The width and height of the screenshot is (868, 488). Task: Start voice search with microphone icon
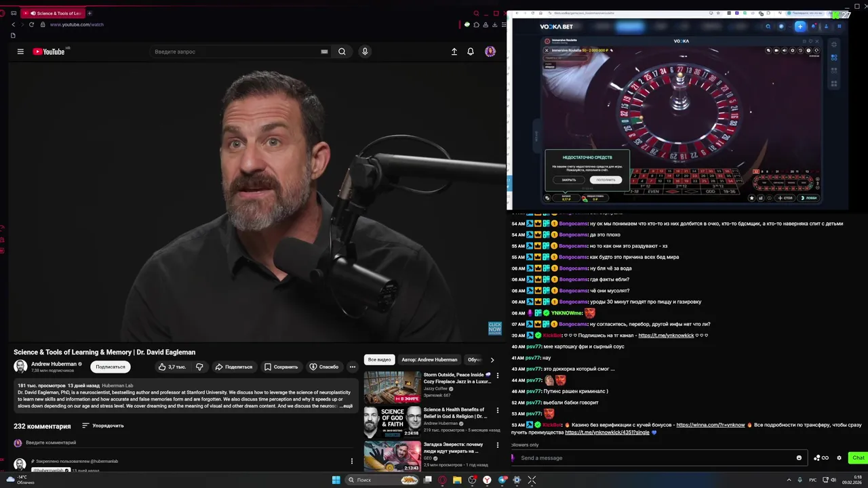tap(365, 52)
